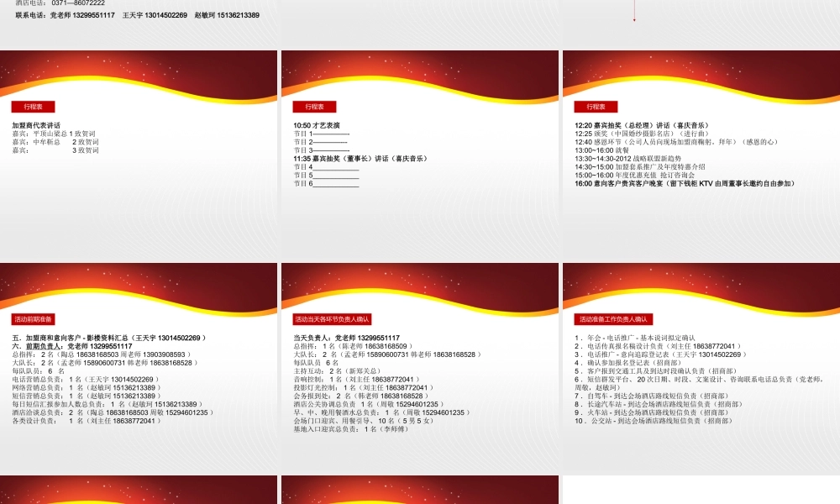Click the 酒店洽谈总负责 line
This screenshot has height=504, width=840.
click(x=113, y=412)
